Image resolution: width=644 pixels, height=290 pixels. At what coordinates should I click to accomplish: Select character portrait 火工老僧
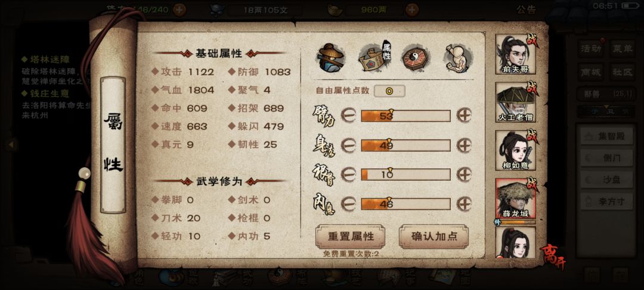pyautogui.click(x=515, y=102)
